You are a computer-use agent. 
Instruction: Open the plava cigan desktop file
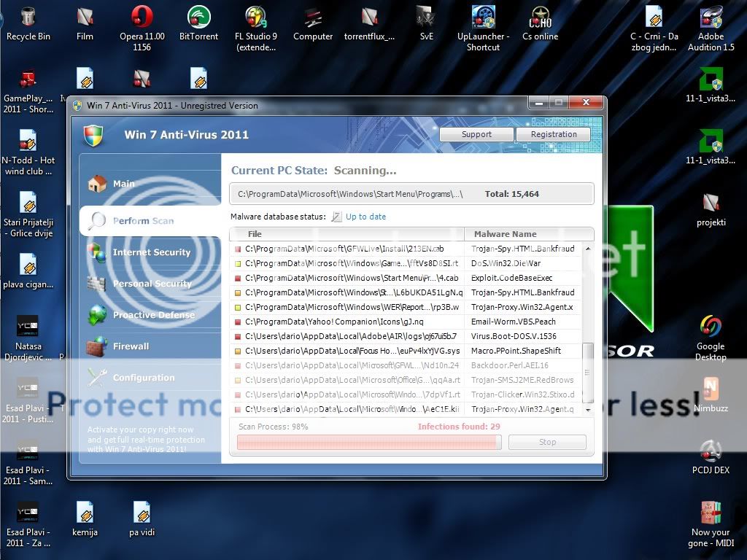[28, 271]
